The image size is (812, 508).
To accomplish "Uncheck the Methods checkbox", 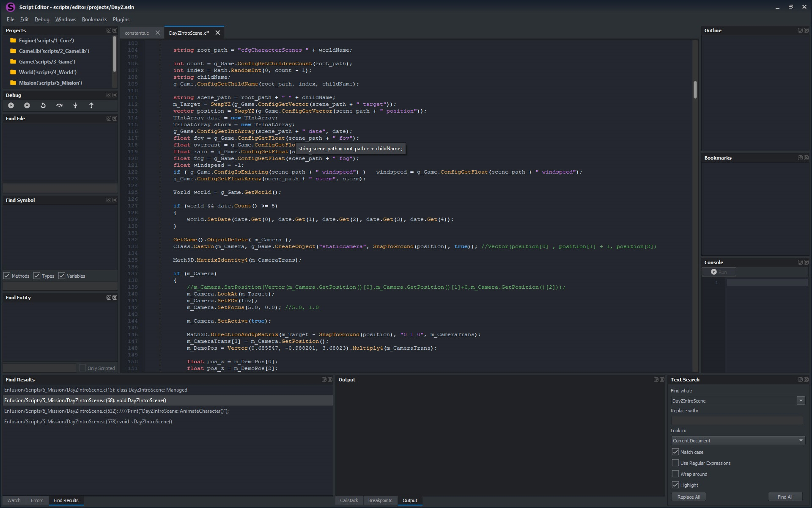I will 7,276.
